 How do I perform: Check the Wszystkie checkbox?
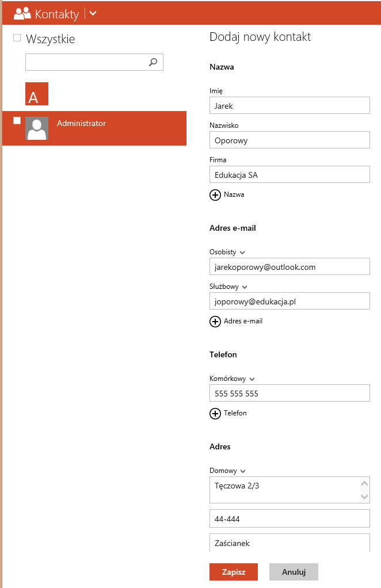[x=17, y=38]
